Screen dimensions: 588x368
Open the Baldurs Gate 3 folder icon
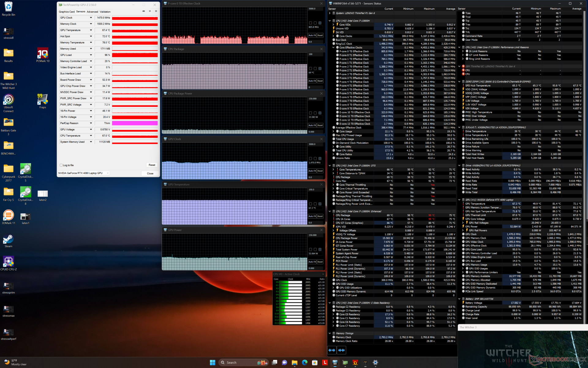[9, 126]
